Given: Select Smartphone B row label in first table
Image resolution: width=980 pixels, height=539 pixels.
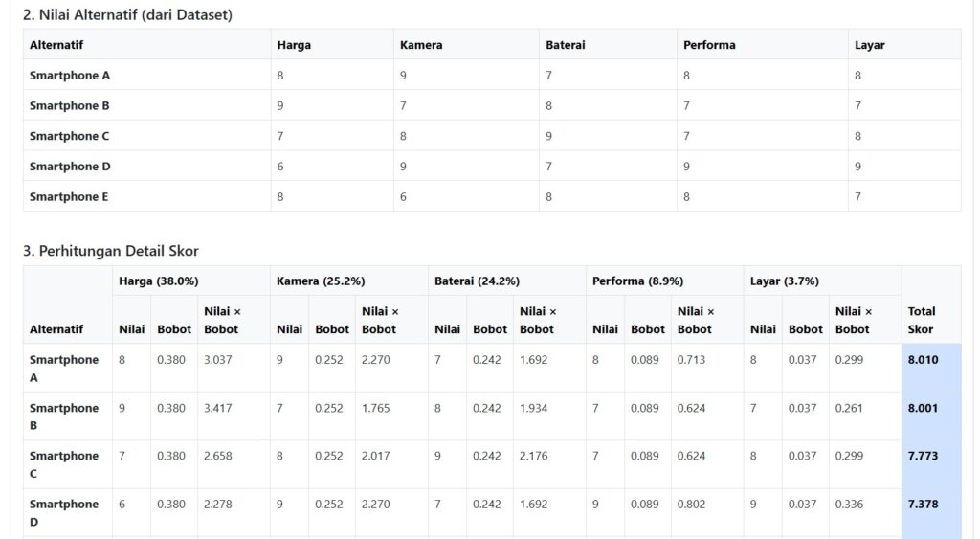Looking at the screenshot, I should click(x=69, y=105).
